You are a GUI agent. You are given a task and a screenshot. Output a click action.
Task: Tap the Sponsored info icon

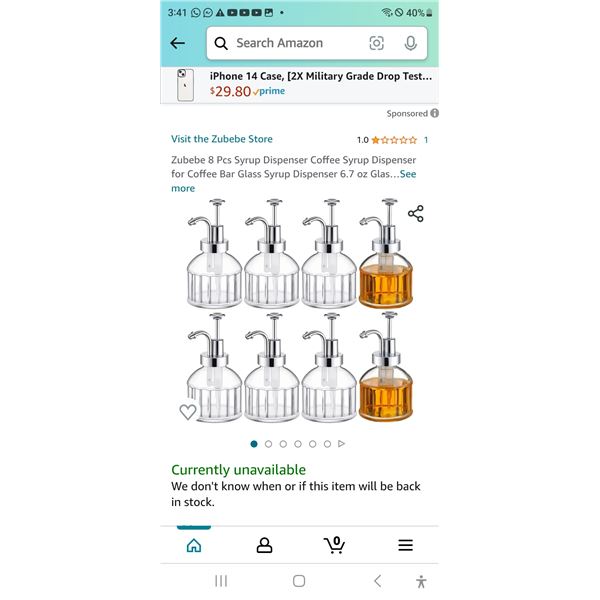[x=434, y=113]
